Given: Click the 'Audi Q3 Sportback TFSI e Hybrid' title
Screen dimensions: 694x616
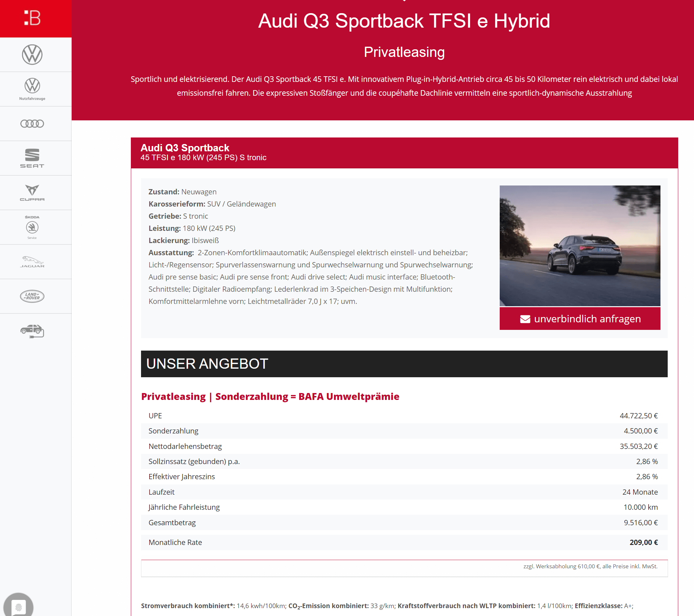Looking at the screenshot, I should pyautogui.click(x=404, y=21).
